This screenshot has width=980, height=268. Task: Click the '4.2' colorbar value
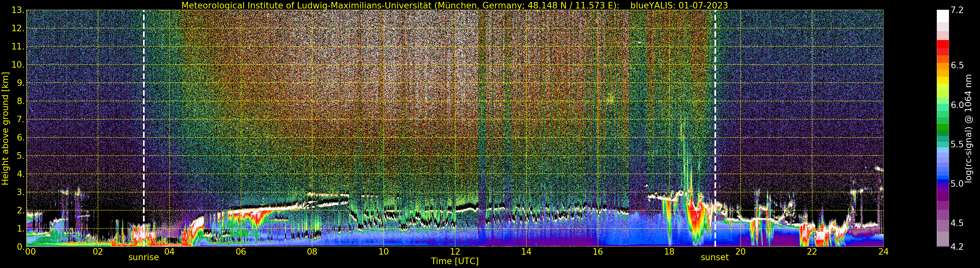[957, 247]
